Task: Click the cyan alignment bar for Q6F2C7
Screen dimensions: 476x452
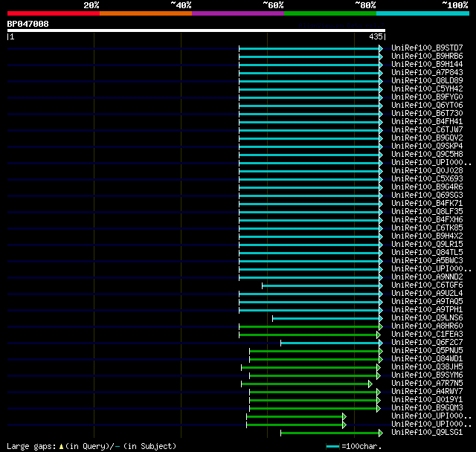Action: click(329, 343)
